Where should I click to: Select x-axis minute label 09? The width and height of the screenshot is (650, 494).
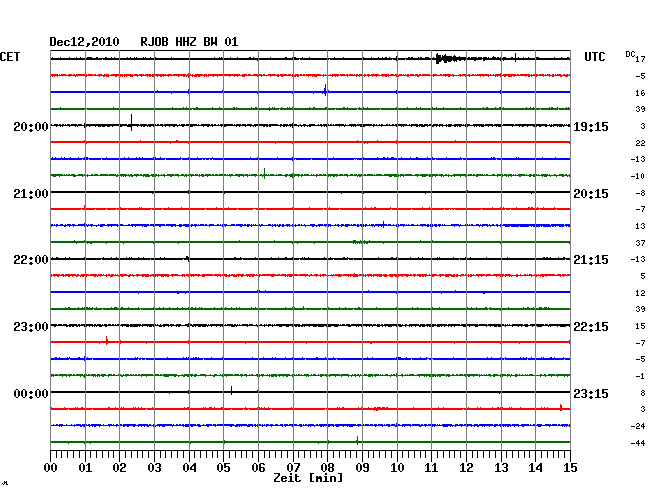362,467
